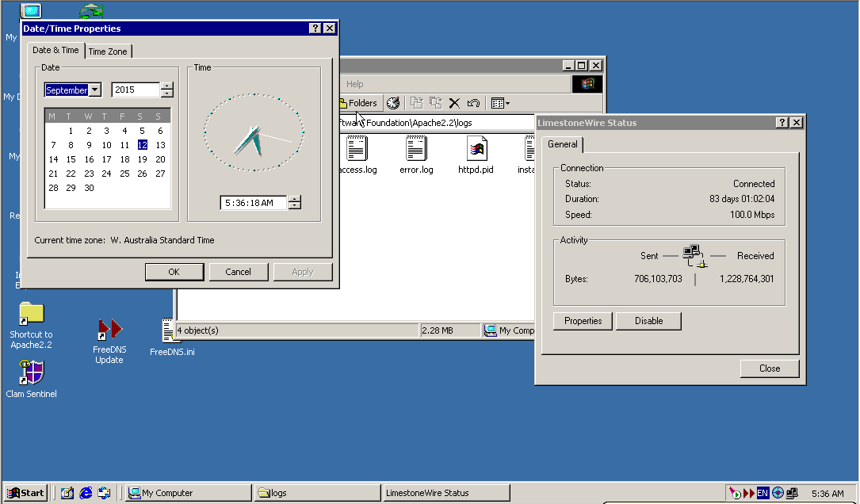Open the month dropdown showing September
The image size is (860, 504).
click(95, 90)
